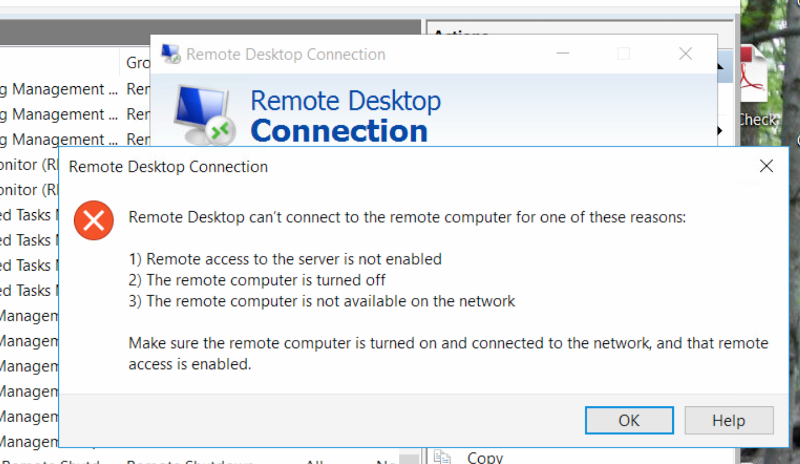Close the greyed Remote Desktop Connection window
Image resolution: width=800 pixels, height=464 pixels.
coord(685,54)
